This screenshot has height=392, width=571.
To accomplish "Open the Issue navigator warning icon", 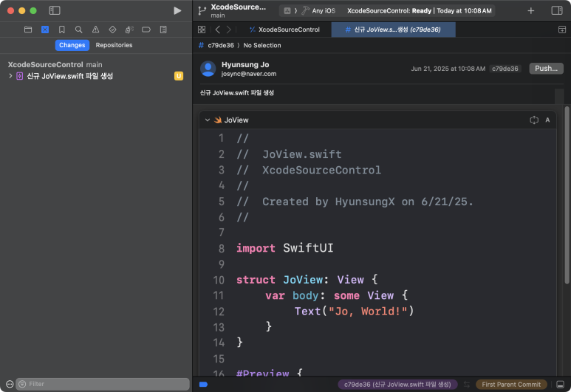I will [95, 30].
